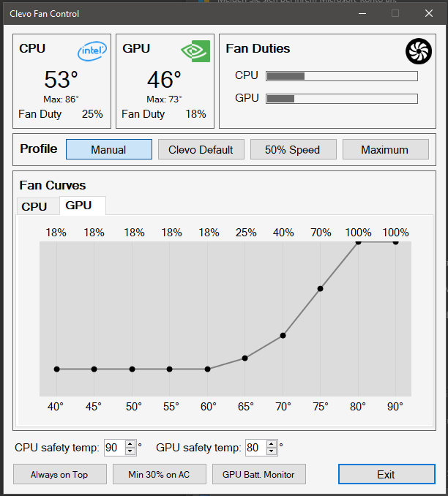Image resolution: width=448 pixels, height=496 pixels.
Task: Focus the GPU safety temp field
Action: (x=255, y=447)
